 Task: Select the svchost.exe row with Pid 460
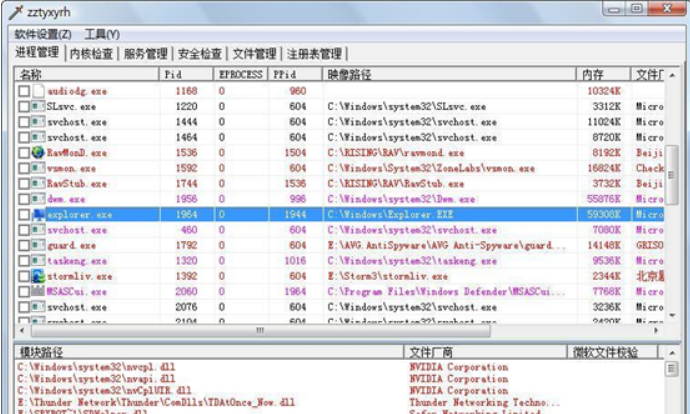point(339,230)
